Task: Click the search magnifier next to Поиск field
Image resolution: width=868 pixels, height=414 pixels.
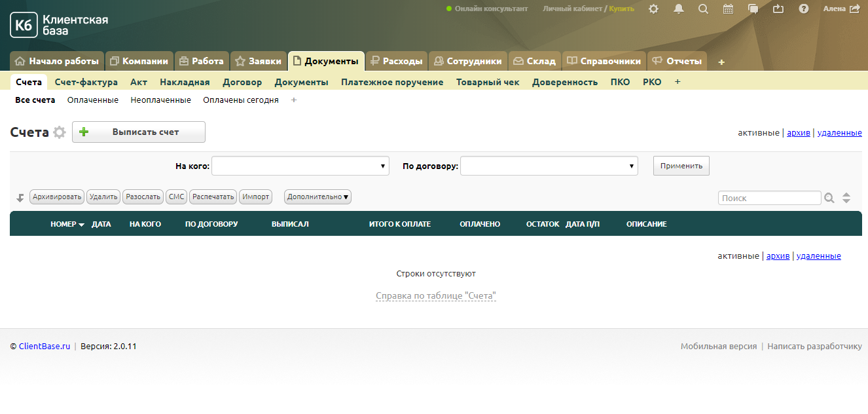Action: point(829,198)
